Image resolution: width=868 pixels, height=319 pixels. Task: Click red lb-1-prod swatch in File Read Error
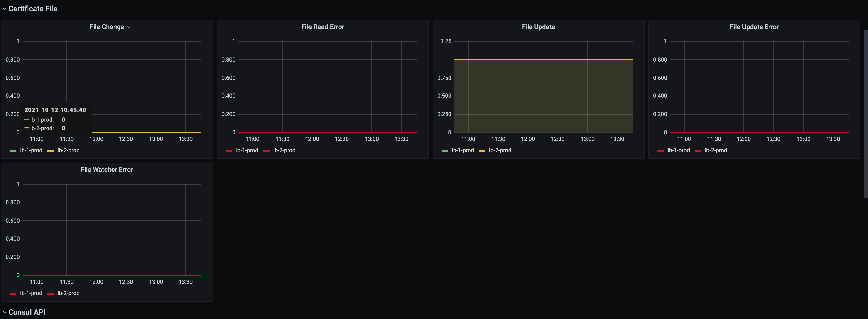tap(229, 151)
